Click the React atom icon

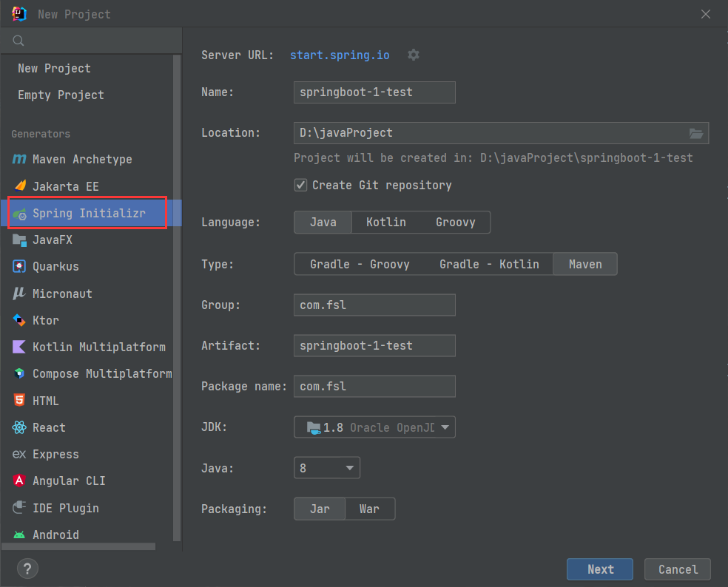point(19,427)
